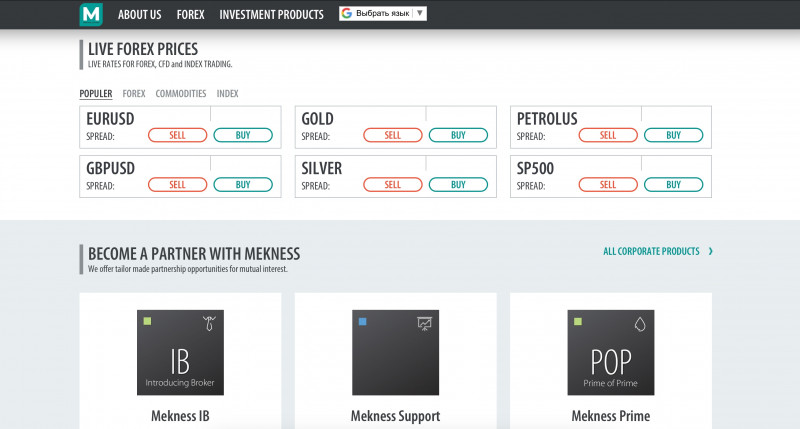
Task: Click the Mekness Support title
Action: [395, 416]
